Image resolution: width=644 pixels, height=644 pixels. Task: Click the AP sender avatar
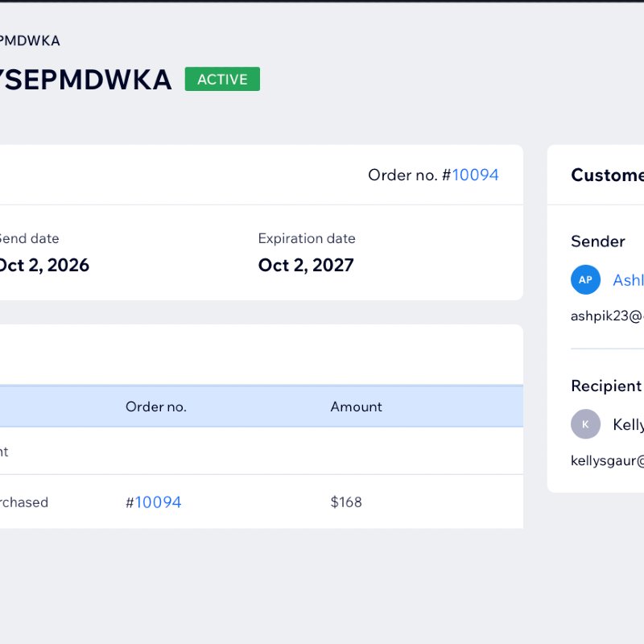point(586,279)
